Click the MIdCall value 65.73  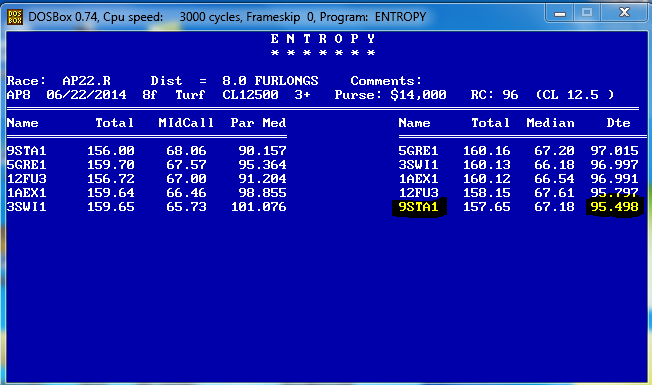pos(186,207)
